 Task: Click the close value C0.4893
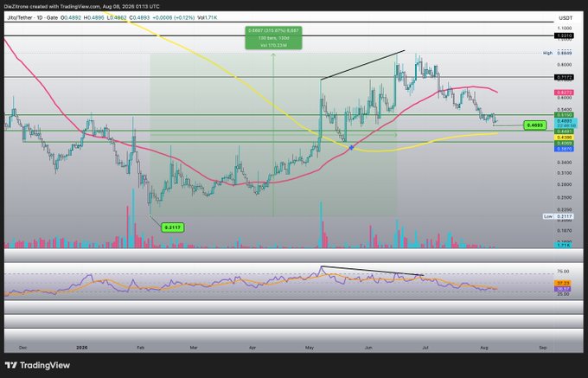point(139,17)
